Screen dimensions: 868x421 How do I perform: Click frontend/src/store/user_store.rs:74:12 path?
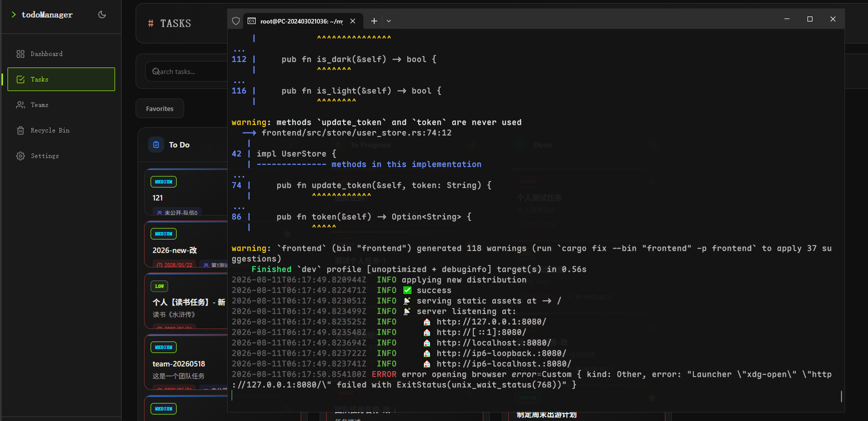point(357,133)
